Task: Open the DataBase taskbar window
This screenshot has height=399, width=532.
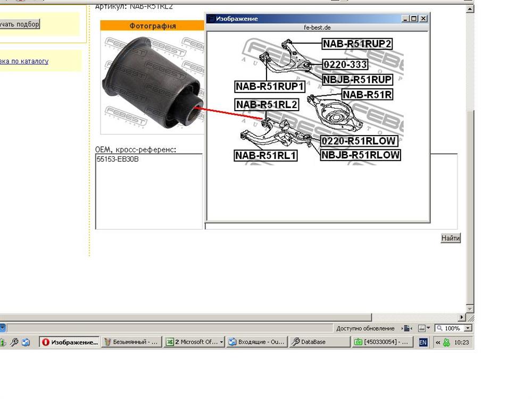Action: pyautogui.click(x=319, y=342)
